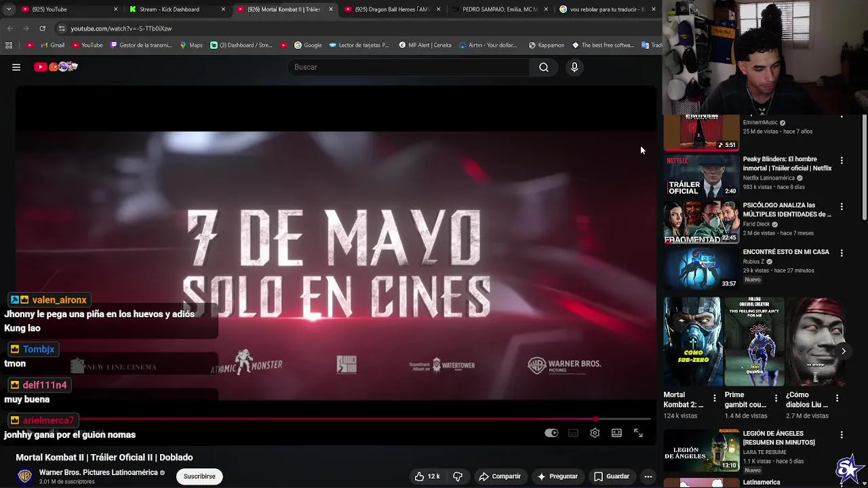The width and height of the screenshot is (868, 488).
Task: Open Gmail bookmark
Action: [52, 45]
